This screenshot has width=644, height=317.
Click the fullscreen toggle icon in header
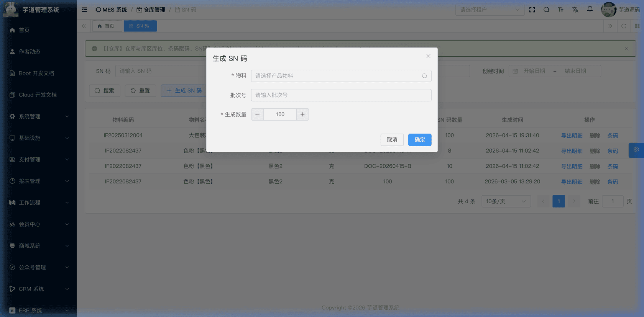(x=532, y=10)
